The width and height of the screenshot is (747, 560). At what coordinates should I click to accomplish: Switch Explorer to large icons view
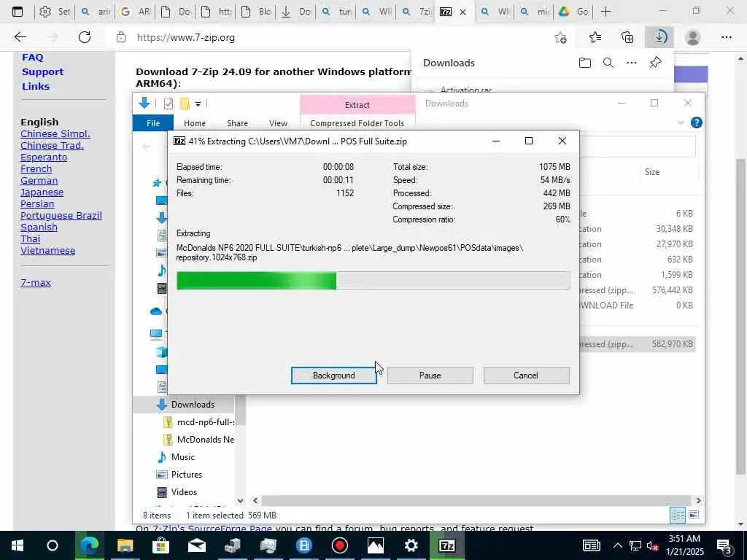pyautogui.click(x=694, y=515)
